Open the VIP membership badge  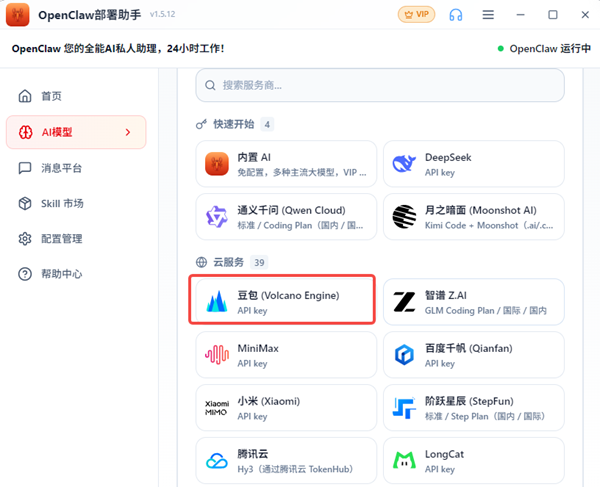pos(416,15)
